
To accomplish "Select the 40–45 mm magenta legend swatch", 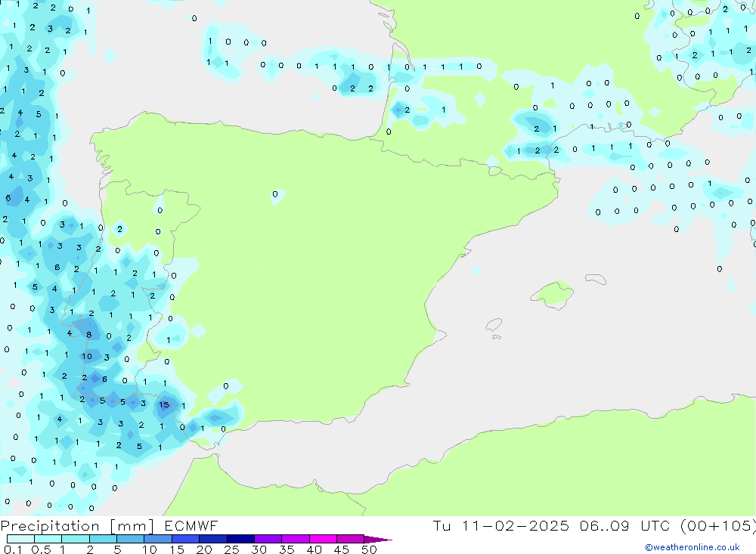I will [323, 539].
